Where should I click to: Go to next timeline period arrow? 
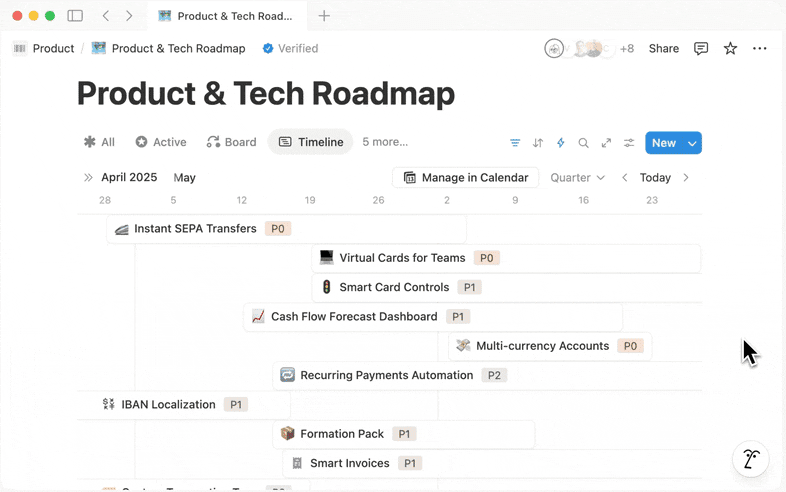pyautogui.click(x=686, y=178)
